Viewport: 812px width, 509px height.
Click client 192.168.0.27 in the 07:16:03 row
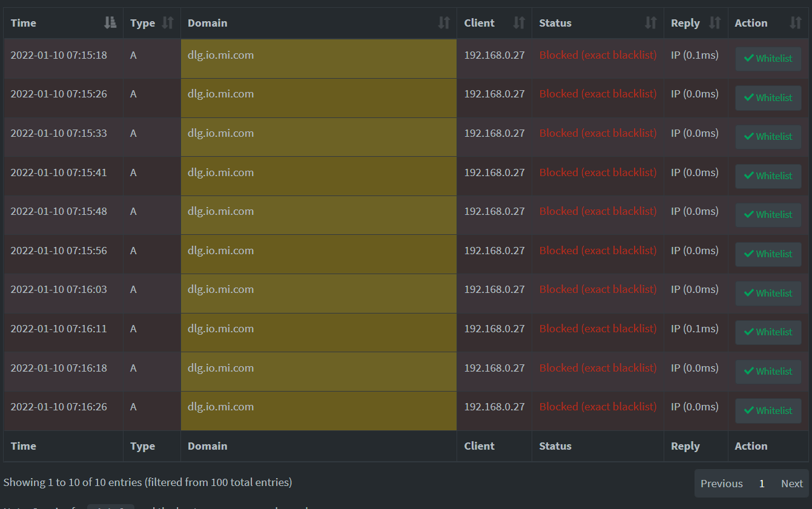494,289
